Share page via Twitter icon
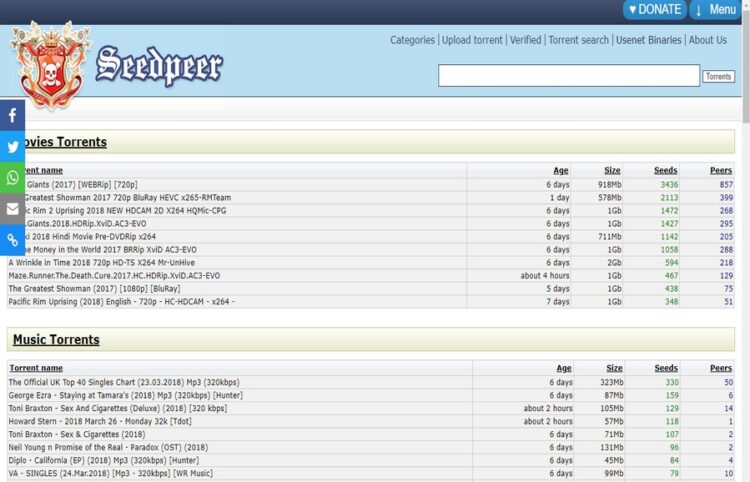 (12, 146)
